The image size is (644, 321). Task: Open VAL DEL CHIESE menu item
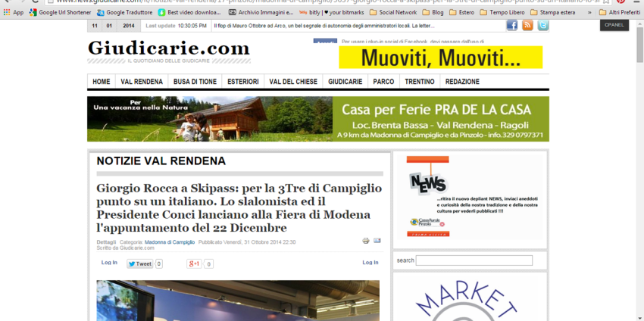point(293,82)
